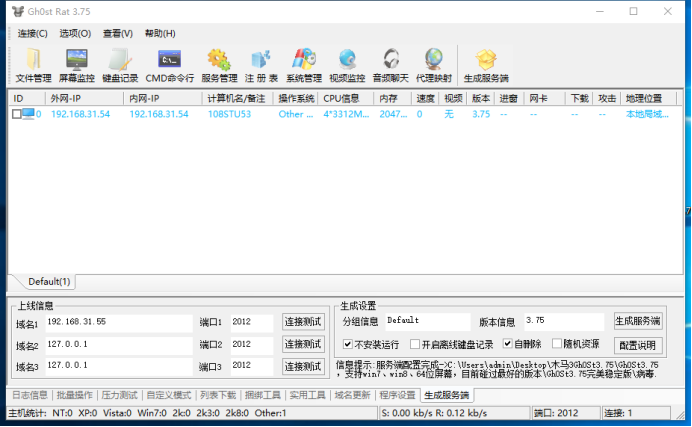Click the computer icon in host row 0
The image size is (692, 427).
28,114
